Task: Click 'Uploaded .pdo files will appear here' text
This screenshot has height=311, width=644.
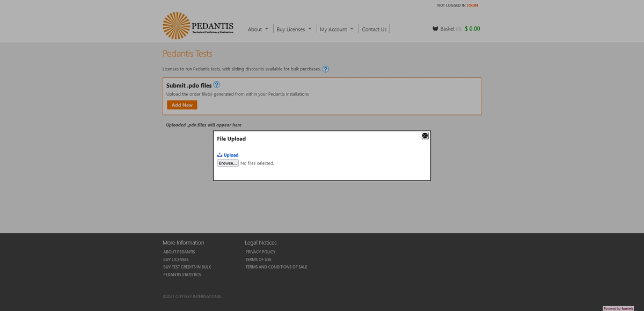Action: [203, 125]
